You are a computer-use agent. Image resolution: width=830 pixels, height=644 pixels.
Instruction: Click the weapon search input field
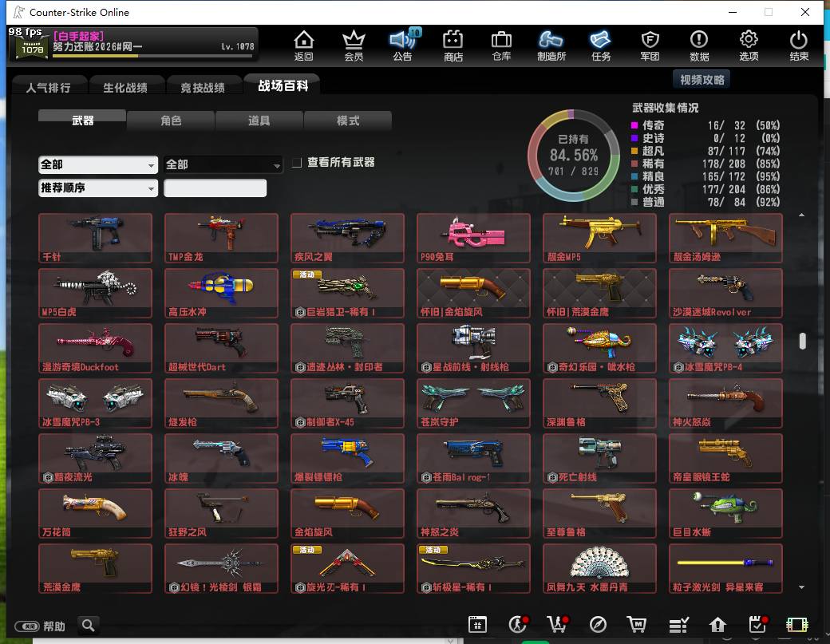[x=215, y=188]
